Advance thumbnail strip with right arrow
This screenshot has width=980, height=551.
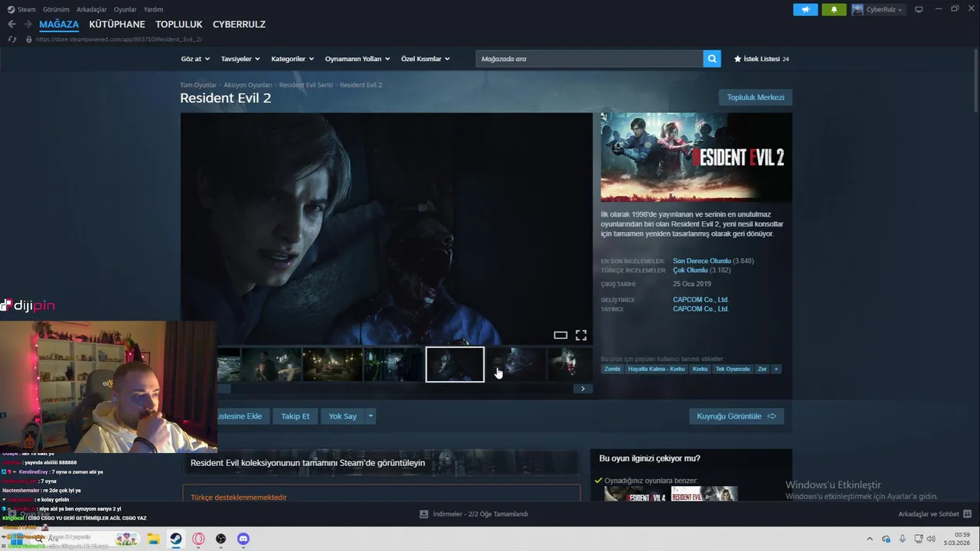(583, 389)
